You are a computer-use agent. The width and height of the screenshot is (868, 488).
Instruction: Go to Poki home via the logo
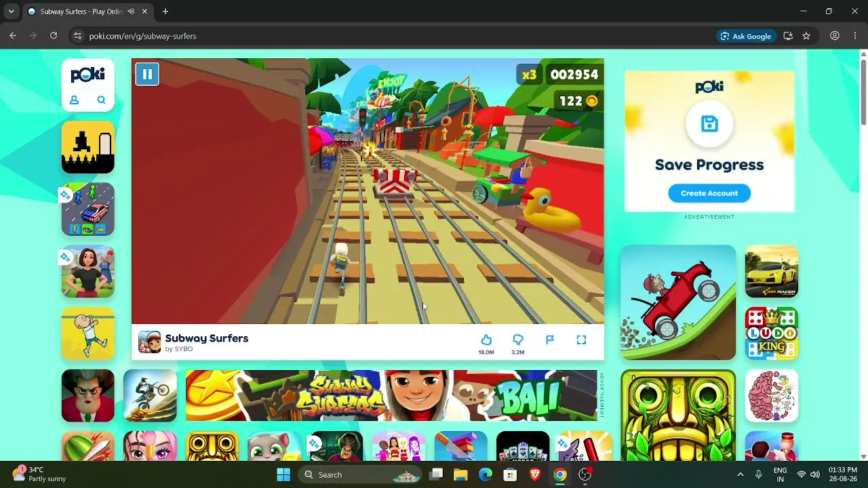coord(88,75)
